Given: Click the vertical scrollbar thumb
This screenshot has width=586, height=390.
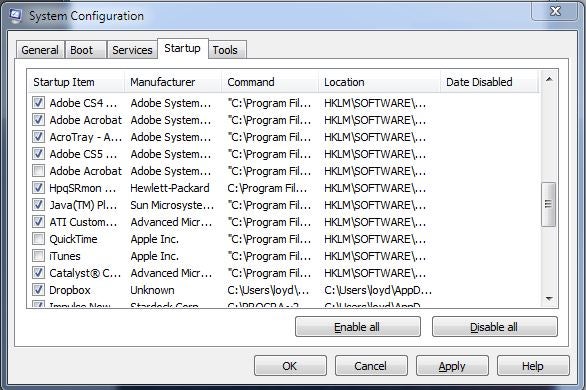Looking at the screenshot, I should [548, 204].
